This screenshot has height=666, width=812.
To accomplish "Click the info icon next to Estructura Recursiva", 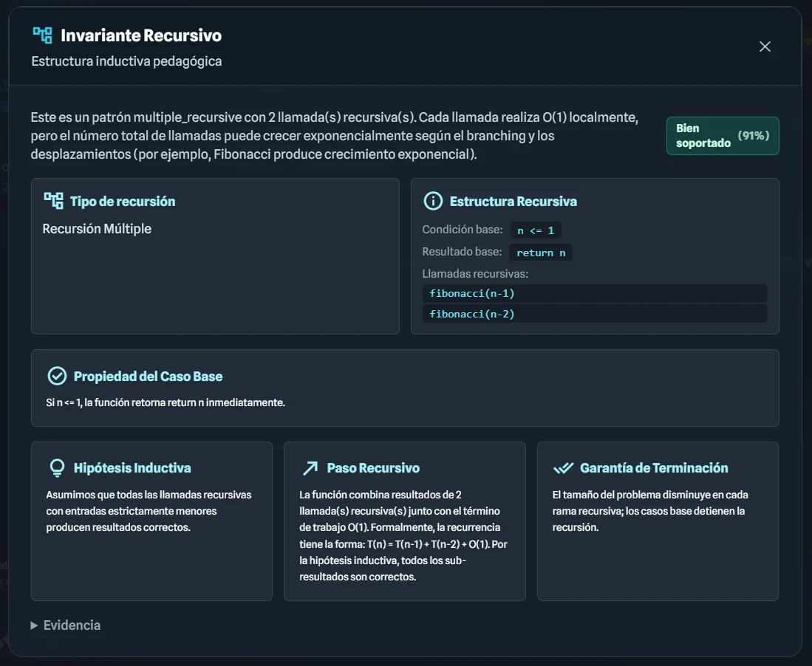I will click(433, 201).
